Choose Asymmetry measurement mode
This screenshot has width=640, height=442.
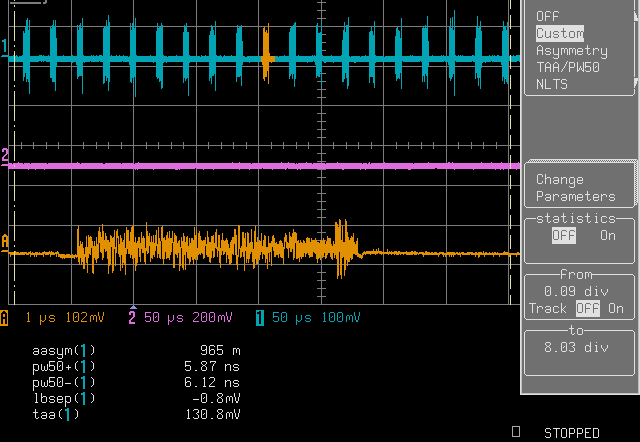point(571,51)
